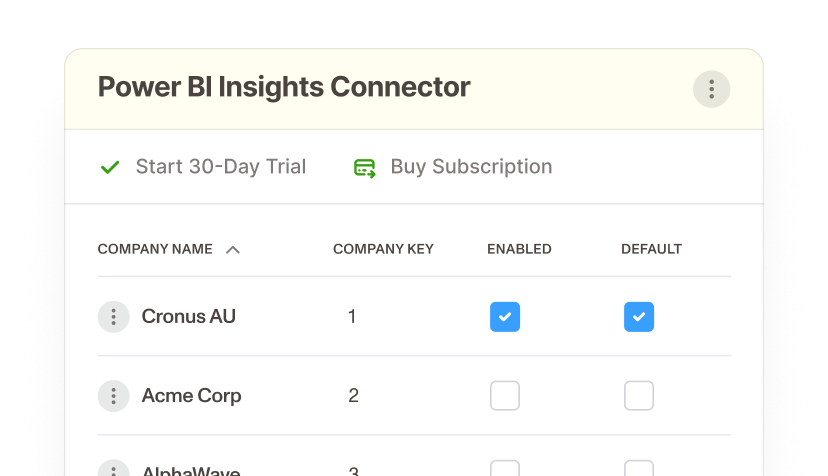Click the Buy Subscription card icon
This screenshot has width=828, height=476.
(x=364, y=168)
